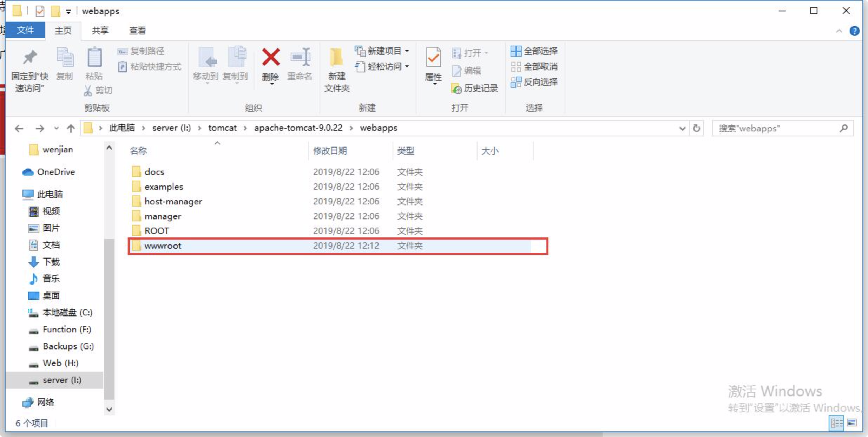This screenshot has width=868, height=437.
Task: Click the navigation pane scroll down arrow
Action: (109, 409)
